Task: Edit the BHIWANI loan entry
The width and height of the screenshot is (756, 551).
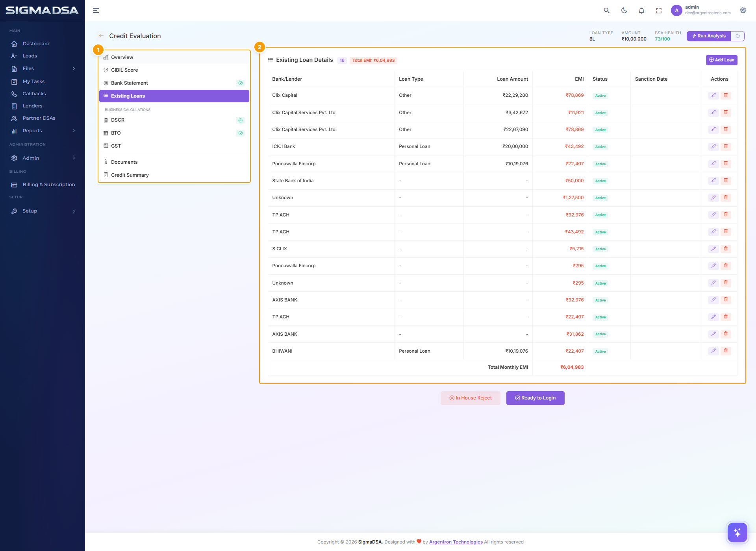Action: 713,351
